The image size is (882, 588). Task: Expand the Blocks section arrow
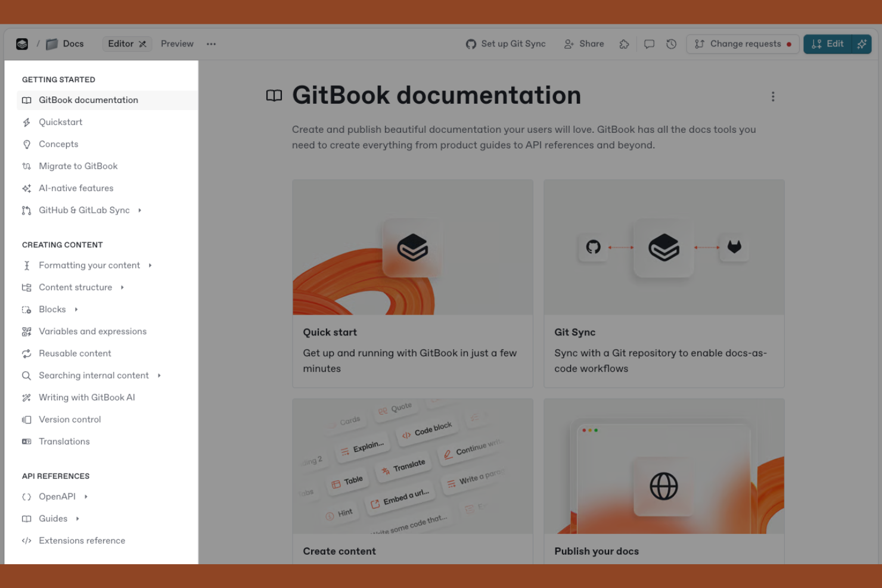76,310
